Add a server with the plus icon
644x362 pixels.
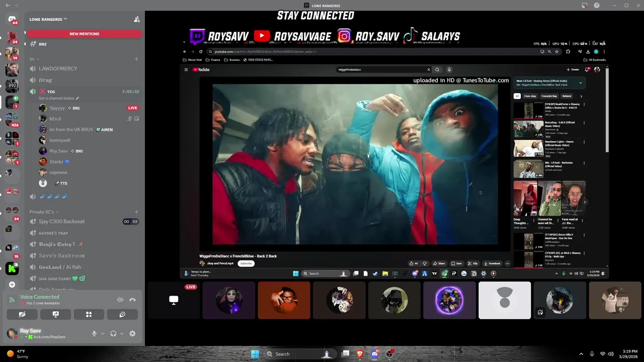click(12, 285)
